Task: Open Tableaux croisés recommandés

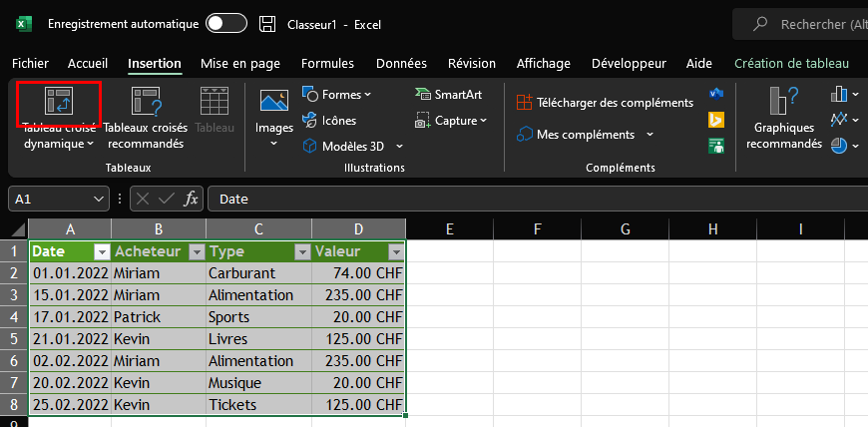Action: (146, 103)
